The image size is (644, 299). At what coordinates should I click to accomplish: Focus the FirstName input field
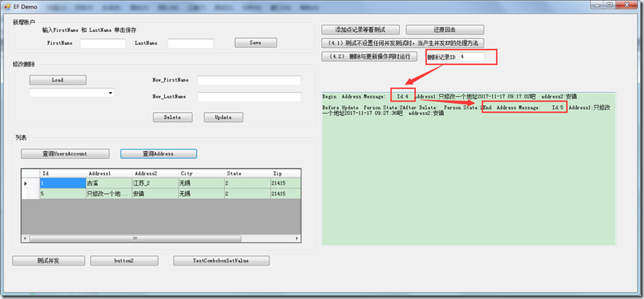coord(103,43)
